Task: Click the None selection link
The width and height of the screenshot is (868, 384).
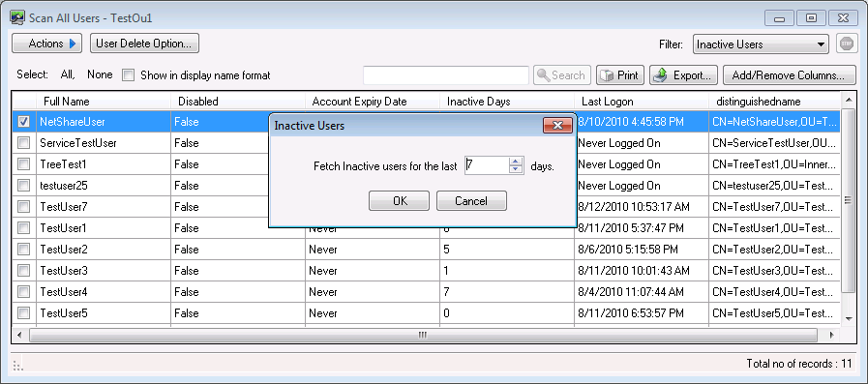Action: point(100,74)
